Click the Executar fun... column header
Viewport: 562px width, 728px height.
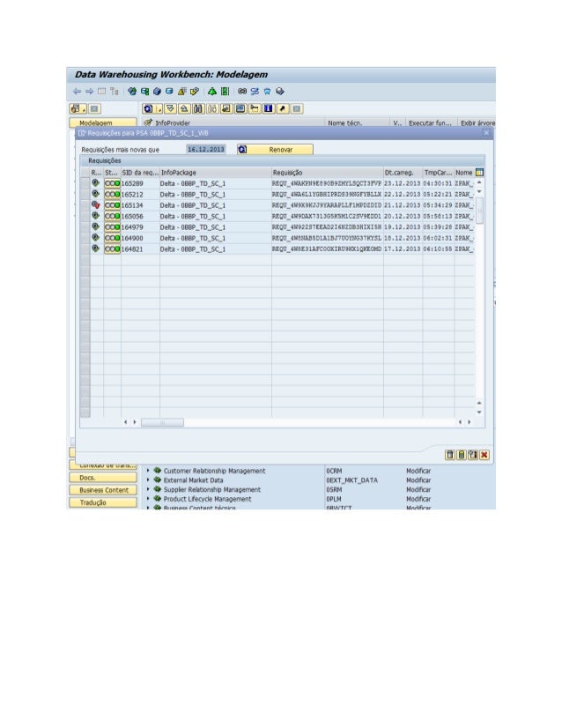coord(432,123)
